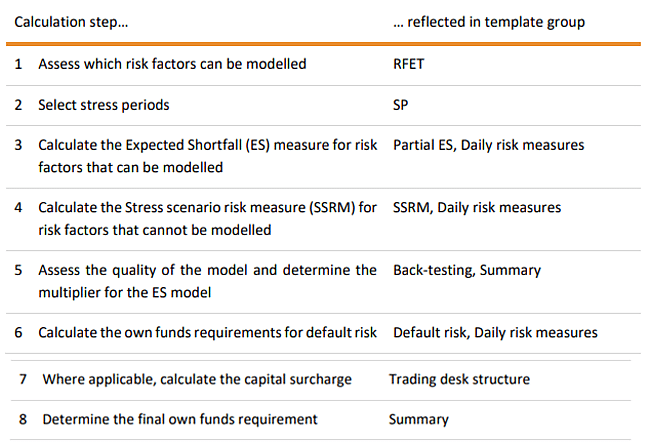Click the 'Calculation step...' column header
The image size is (650, 444).
[x=71, y=22]
